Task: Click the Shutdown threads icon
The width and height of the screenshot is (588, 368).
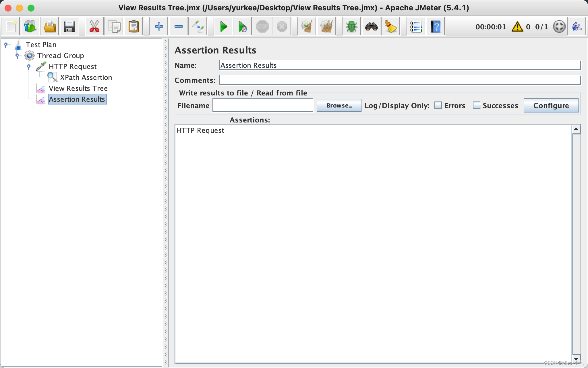Action: (x=282, y=26)
